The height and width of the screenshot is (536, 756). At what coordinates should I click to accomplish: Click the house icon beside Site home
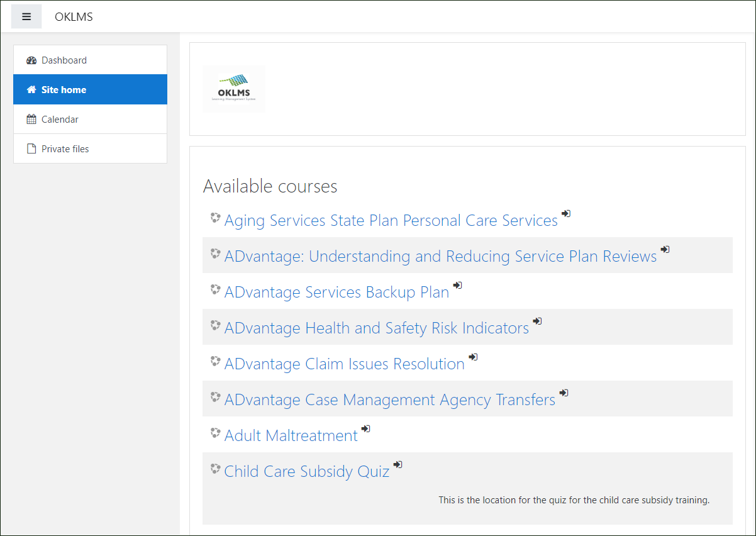(31, 89)
